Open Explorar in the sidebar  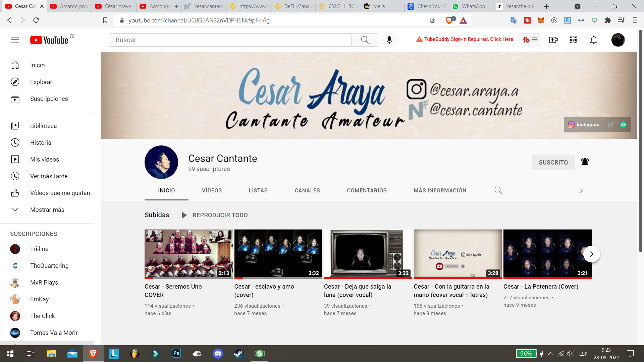tap(47, 82)
